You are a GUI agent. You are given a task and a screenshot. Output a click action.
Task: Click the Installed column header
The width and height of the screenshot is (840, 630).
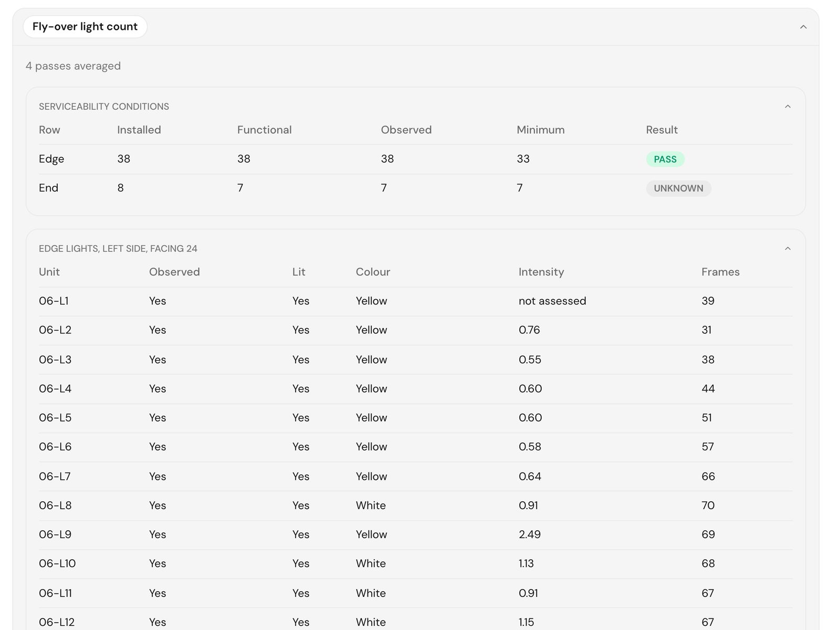click(x=139, y=130)
